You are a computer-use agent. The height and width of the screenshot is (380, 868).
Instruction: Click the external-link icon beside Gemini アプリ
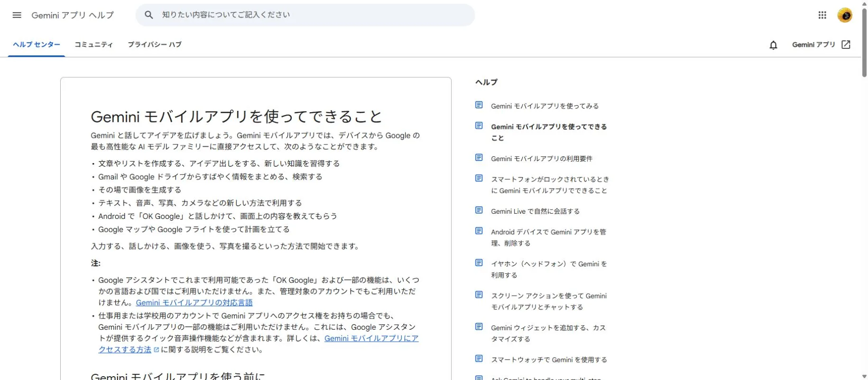(846, 45)
